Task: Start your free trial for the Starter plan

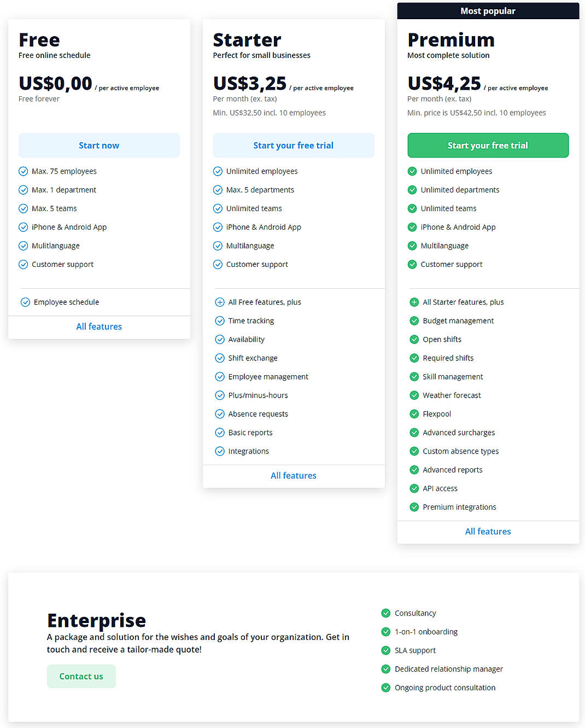Action: [x=293, y=145]
